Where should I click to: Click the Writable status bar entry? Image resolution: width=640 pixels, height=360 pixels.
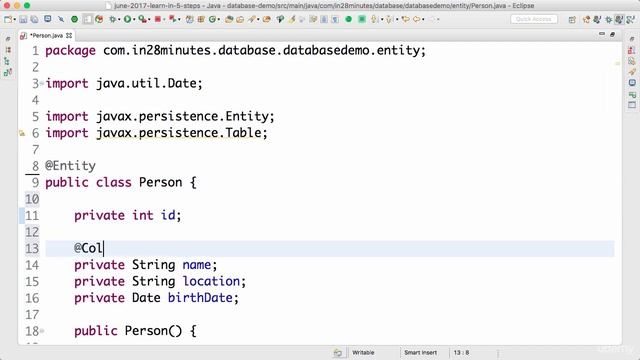pos(363,352)
